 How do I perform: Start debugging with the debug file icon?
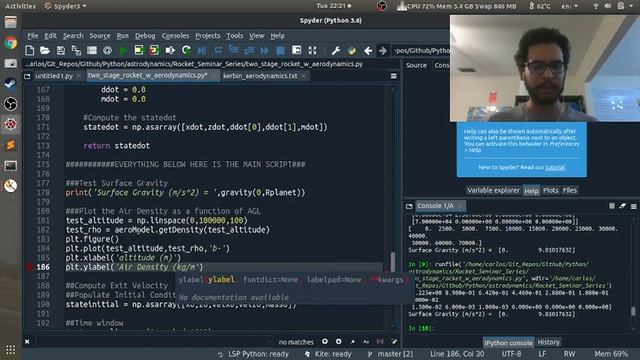tap(202, 51)
